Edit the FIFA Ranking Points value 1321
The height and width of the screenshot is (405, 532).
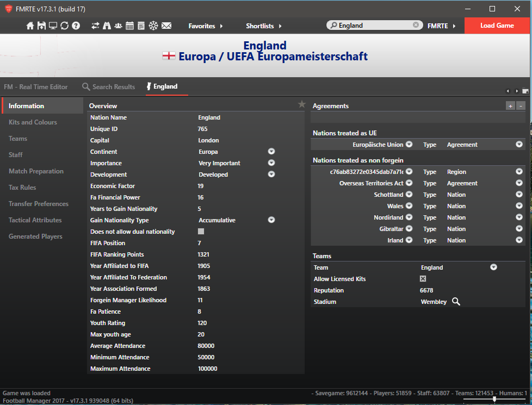point(203,254)
